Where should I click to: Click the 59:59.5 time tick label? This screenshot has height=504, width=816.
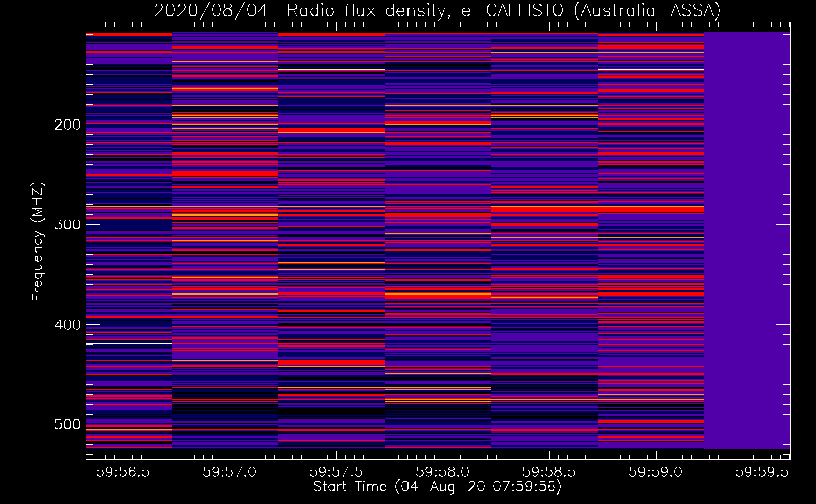click(762, 472)
